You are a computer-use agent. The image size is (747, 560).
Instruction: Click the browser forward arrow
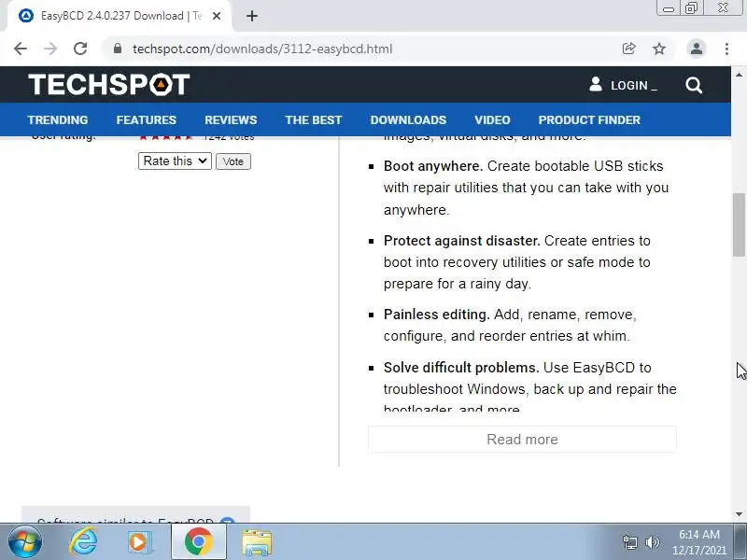pyautogui.click(x=50, y=49)
